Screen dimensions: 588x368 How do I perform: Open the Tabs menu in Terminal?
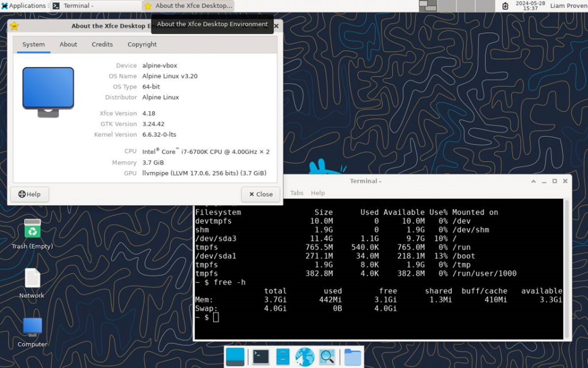coord(296,193)
